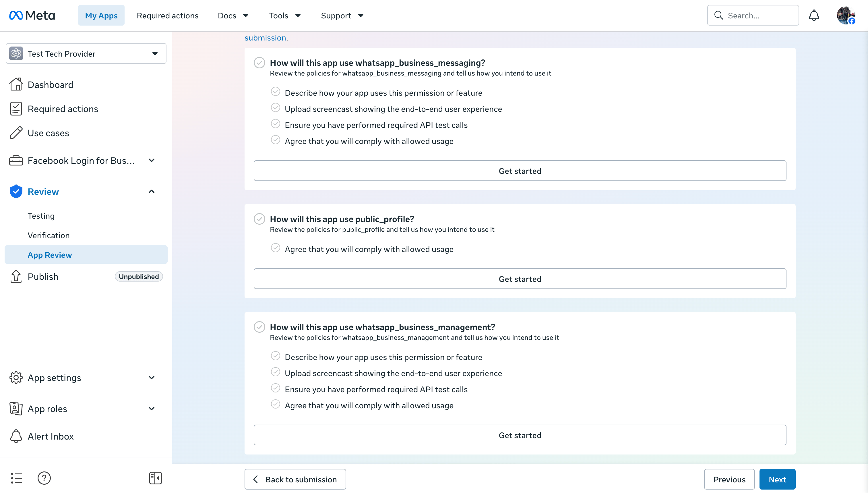
Task: Click the Alert Inbox bell icon
Action: pyautogui.click(x=16, y=436)
